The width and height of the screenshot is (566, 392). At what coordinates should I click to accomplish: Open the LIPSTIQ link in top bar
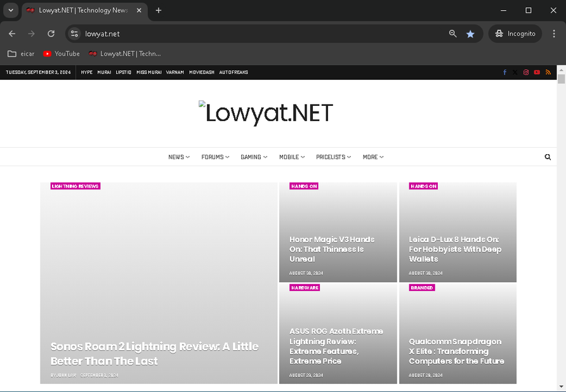coord(124,72)
